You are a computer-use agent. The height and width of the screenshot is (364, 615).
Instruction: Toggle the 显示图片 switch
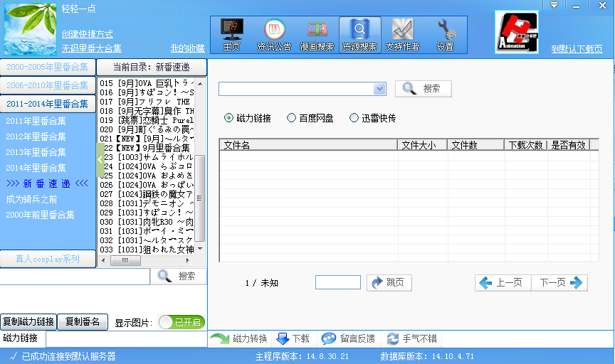181,322
